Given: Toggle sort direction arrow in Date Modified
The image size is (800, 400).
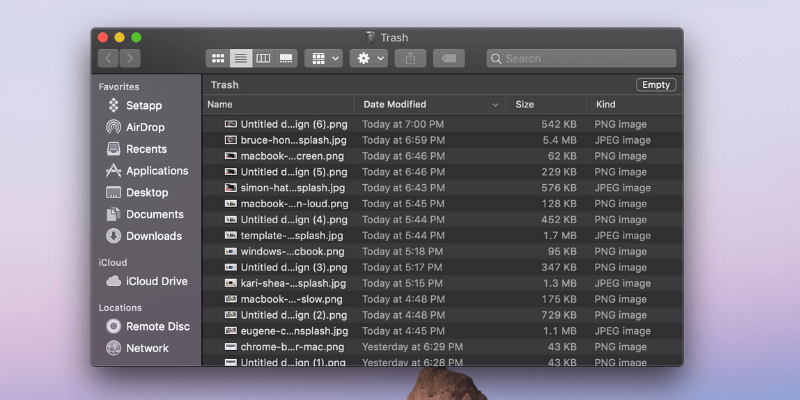Looking at the screenshot, I should 495,105.
